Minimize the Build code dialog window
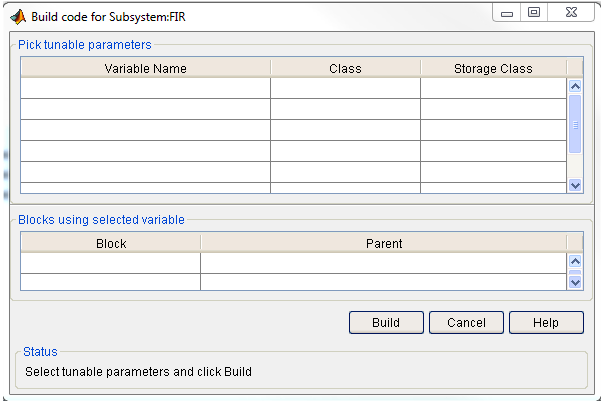 click(508, 14)
